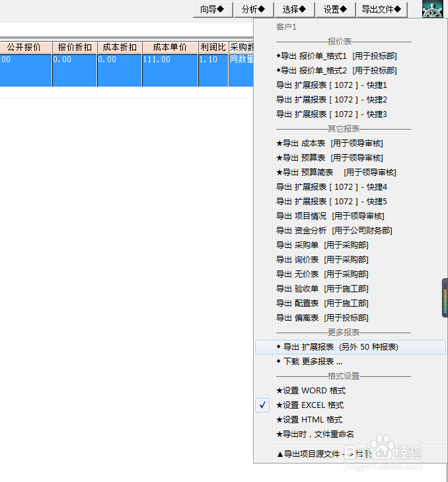This screenshot has width=448, height=482.
Task: Select the 0.00 报价折扣 cell
Action: click(75, 70)
